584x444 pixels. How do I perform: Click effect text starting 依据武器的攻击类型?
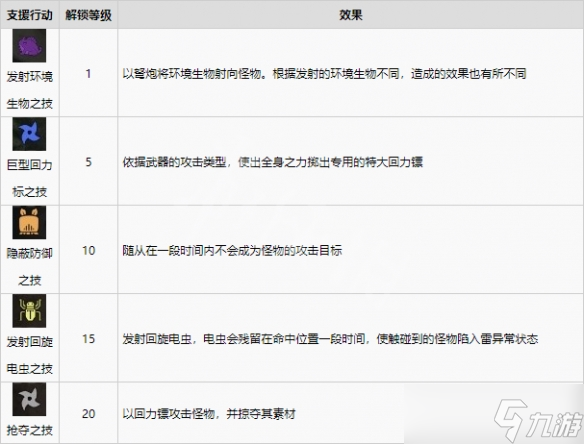pos(273,162)
